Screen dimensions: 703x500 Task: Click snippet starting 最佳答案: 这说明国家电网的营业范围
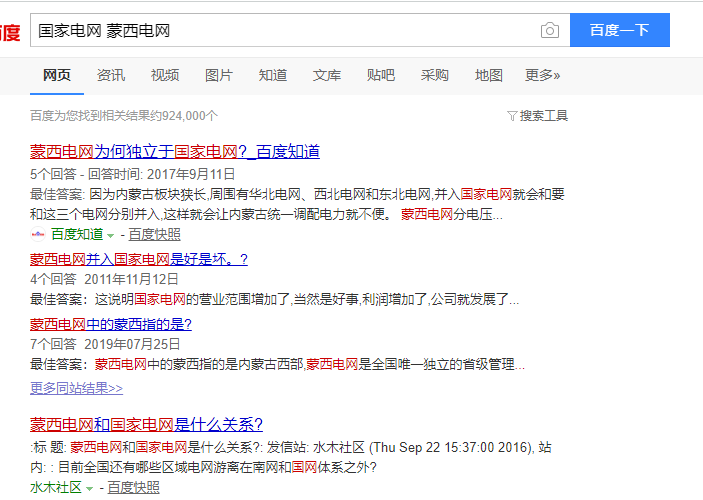[274, 299]
